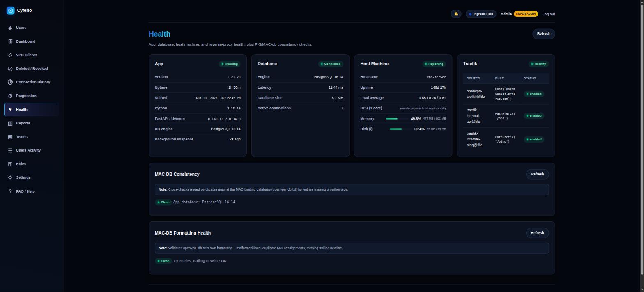
Task: Refresh MAC-DB Formatting Health check
Action: pos(537,233)
